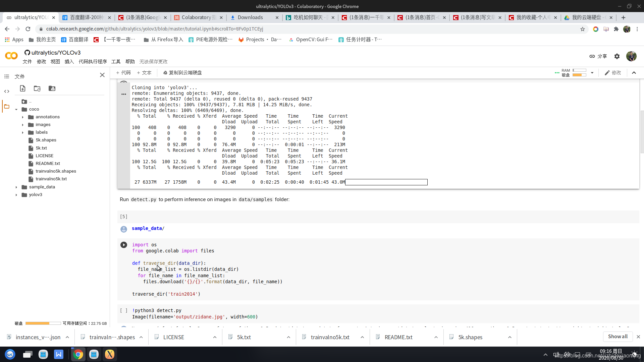Click Show all downloads button
644x362 pixels.
tap(618, 337)
